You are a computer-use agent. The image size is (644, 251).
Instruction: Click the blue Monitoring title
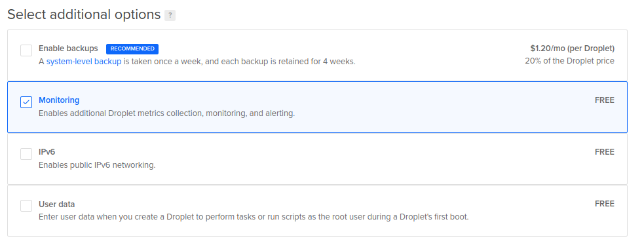pyautogui.click(x=59, y=100)
